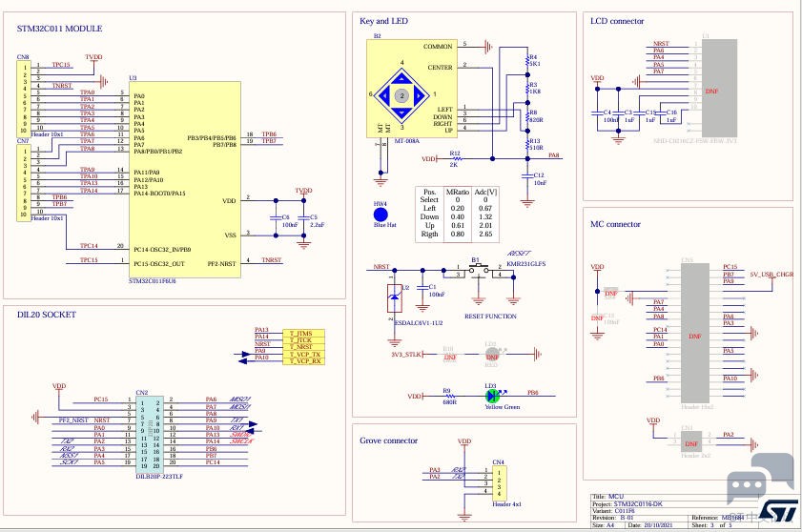This screenshot has width=802, height=532.
Task: Click the 0.61 value in the table
Action: [x=458, y=225]
